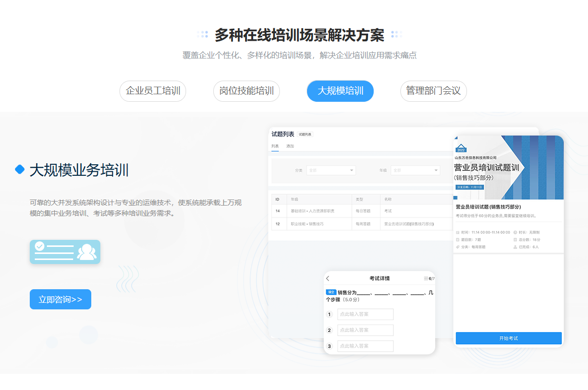Click the title 多种在线培训场景解决方案

[299, 35]
